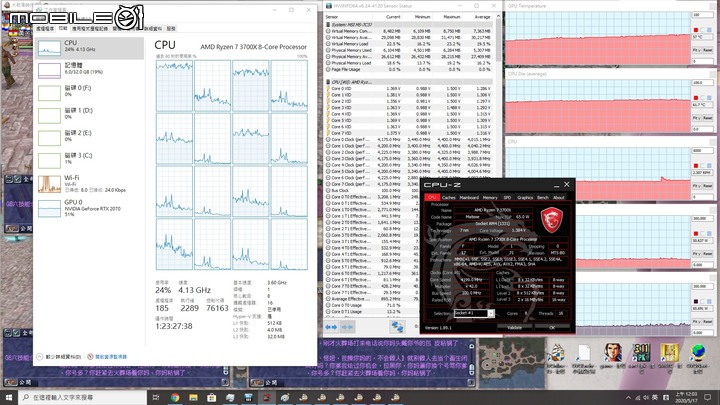The width and height of the screenshot is (720, 405).
Task: Select 磁碟 1 (D:) in Task Manager sidebar
Action: point(90,115)
